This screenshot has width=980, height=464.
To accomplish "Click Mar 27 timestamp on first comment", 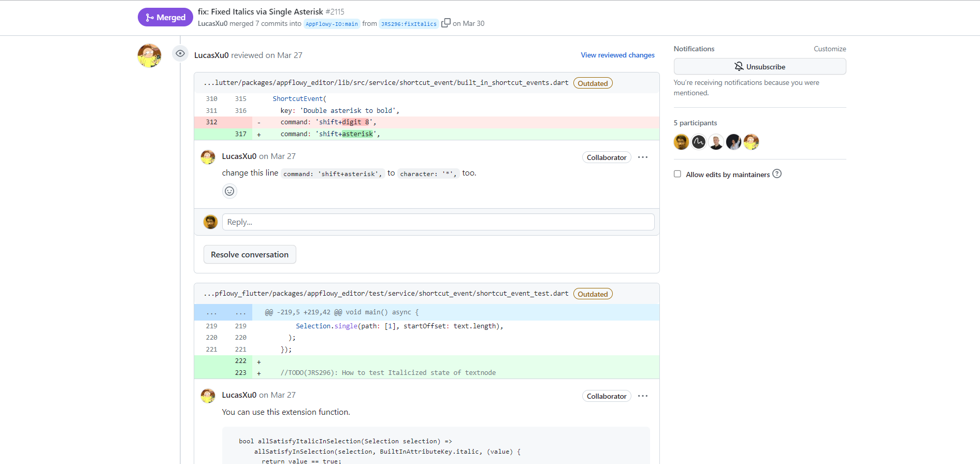I will pyautogui.click(x=283, y=156).
